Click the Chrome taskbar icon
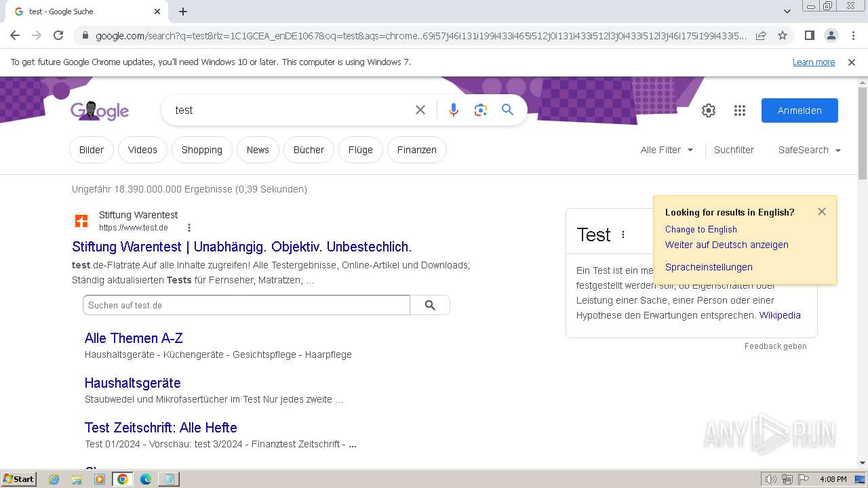Image resolution: width=868 pixels, height=488 pixels. (x=123, y=479)
